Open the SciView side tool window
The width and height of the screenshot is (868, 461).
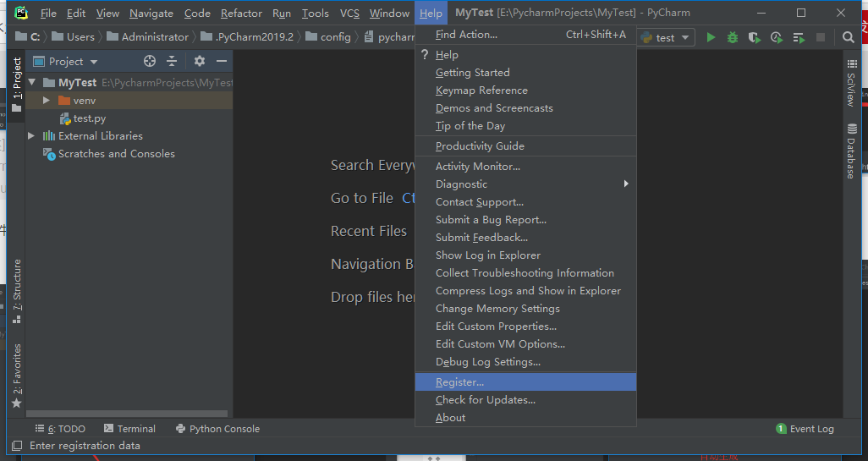[851, 82]
